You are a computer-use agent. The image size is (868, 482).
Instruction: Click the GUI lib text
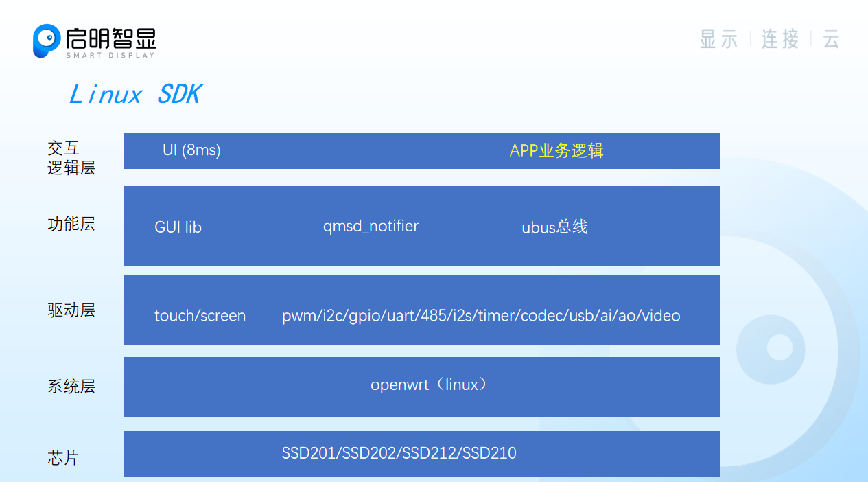[x=178, y=227]
